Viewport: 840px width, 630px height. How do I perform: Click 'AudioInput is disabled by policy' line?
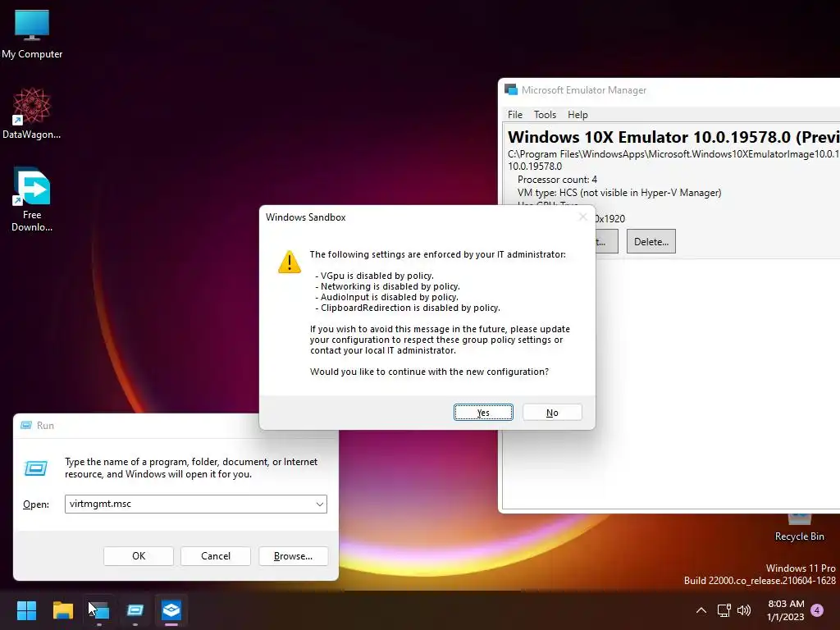[x=386, y=297]
